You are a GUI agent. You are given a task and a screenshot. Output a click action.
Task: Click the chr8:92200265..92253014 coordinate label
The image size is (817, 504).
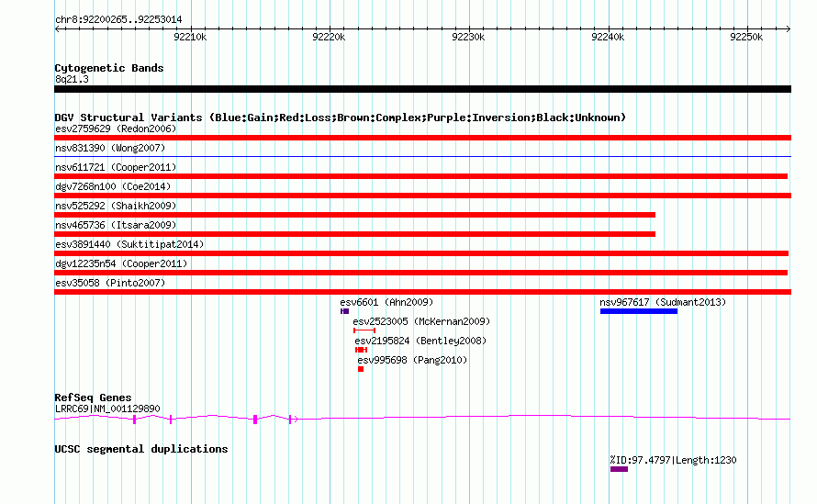click(118, 20)
